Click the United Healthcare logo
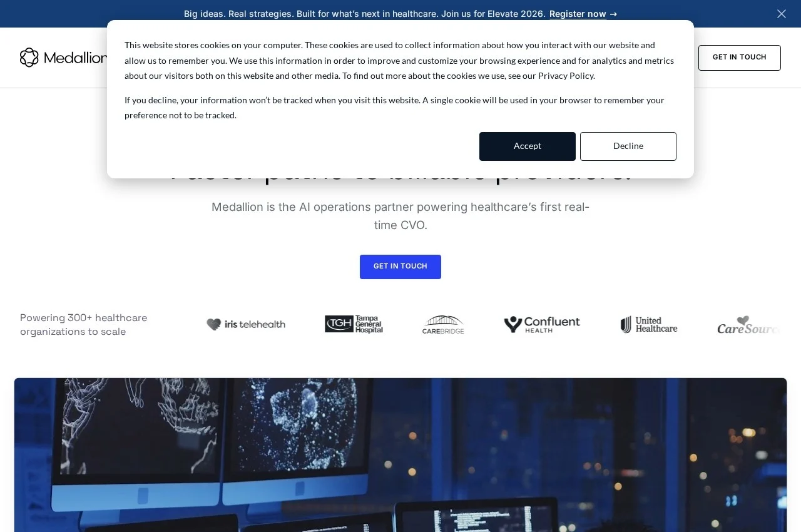The width and height of the screenshot is (801, 532). (x=649, y=324)
